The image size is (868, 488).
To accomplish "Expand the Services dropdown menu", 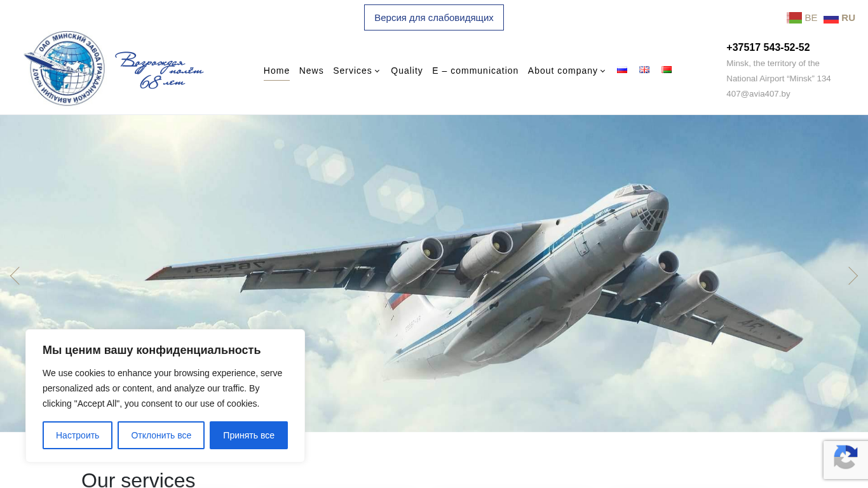I will (356, 71).
